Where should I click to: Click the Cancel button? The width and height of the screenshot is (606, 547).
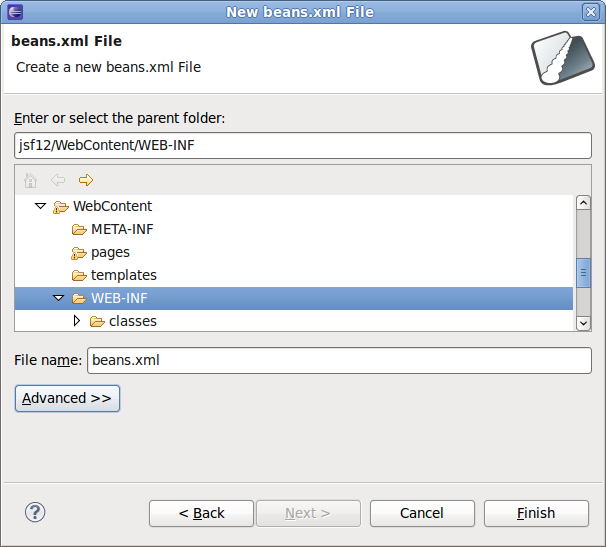pyautogui.click(x=422, y=513)
